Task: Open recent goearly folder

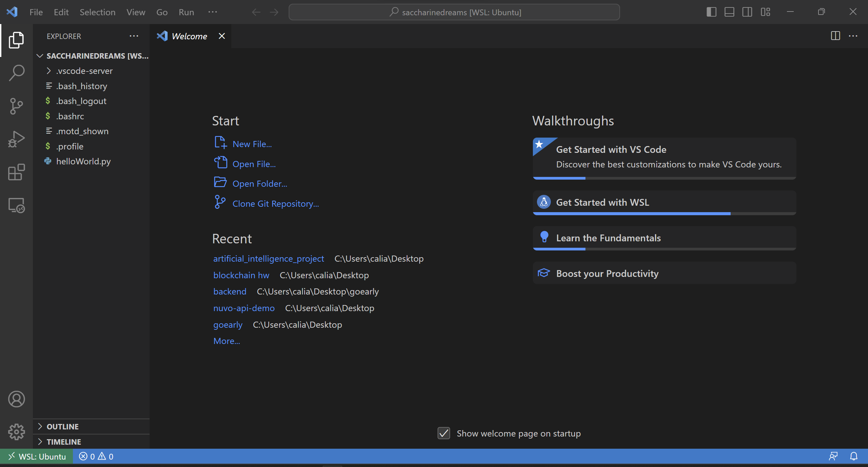Action: [228, 325]
